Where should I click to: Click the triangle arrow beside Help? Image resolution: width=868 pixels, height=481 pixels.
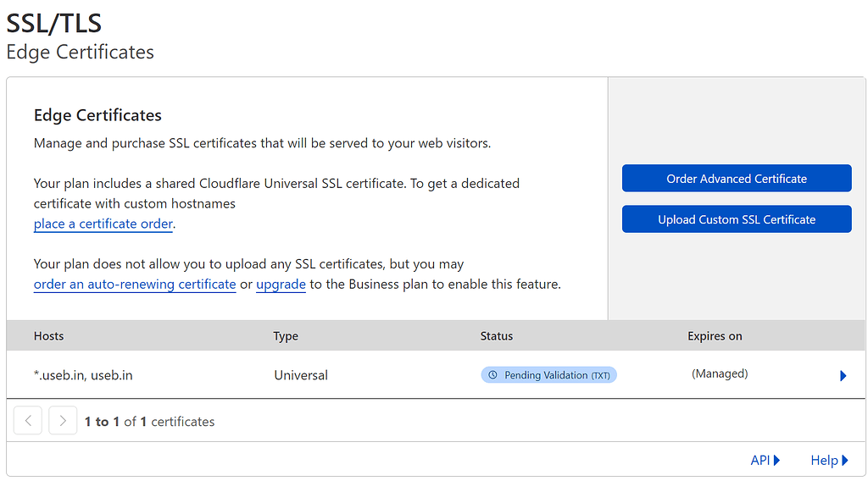coord(845,461)
